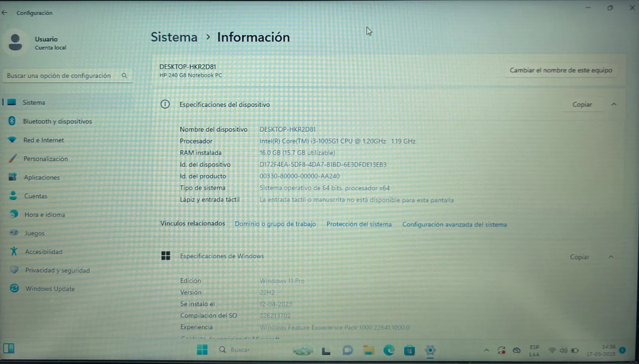Screen dimensions: 639x364
Task: Open the clock and date 17-05-2025
Action: click(x=601, y=351)
